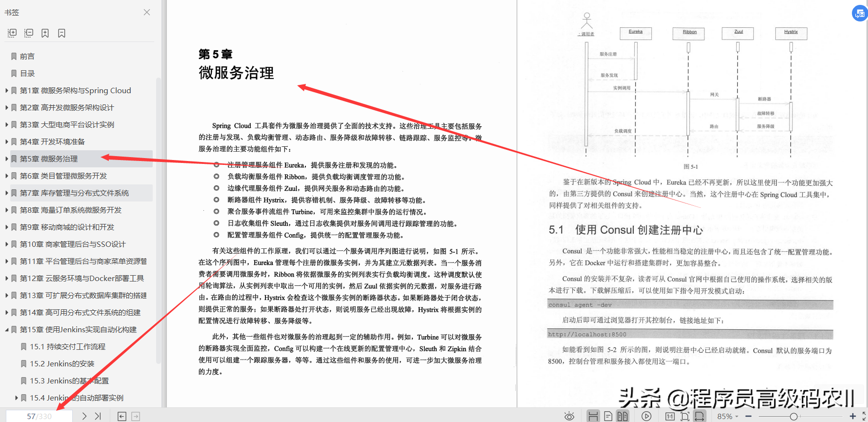
Task: Toggle continuous scrolling view mode
Action: pos(593,416)
